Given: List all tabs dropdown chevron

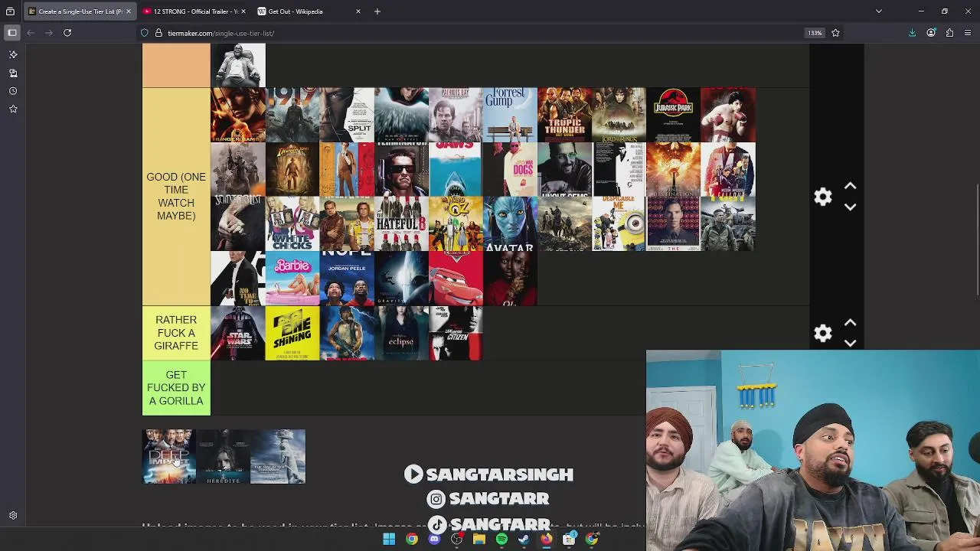Looking at the screenshot, I should tap(879, 11).
